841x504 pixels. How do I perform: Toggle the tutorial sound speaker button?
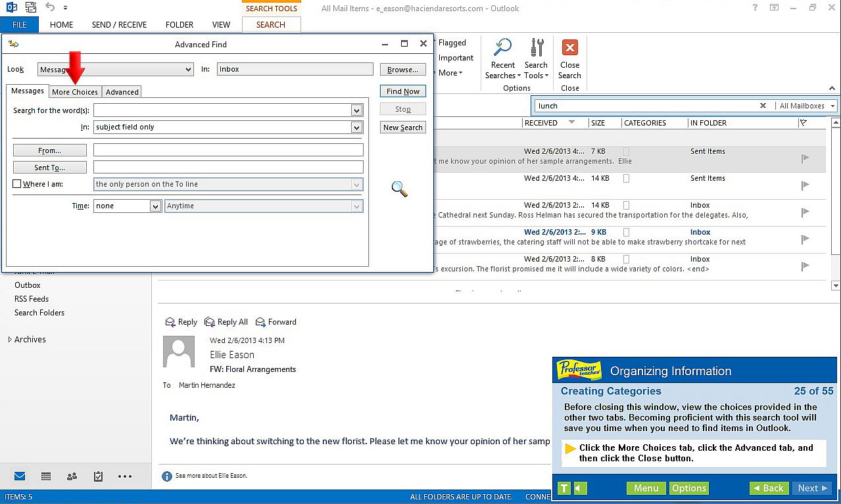pos(580,488)
